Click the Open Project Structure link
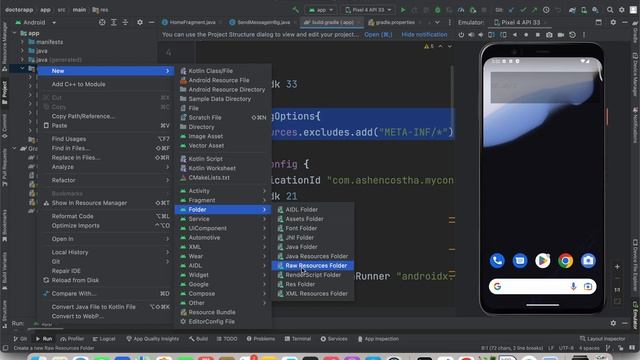This screenshot has height=360, width=640. pyautogui.click(x=378, y=35)
